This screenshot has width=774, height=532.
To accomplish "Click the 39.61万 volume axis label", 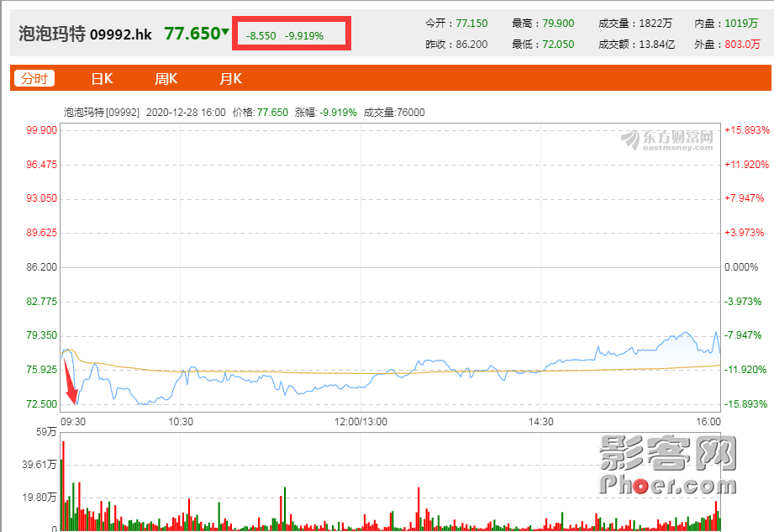I will click(x=39, y=465).
